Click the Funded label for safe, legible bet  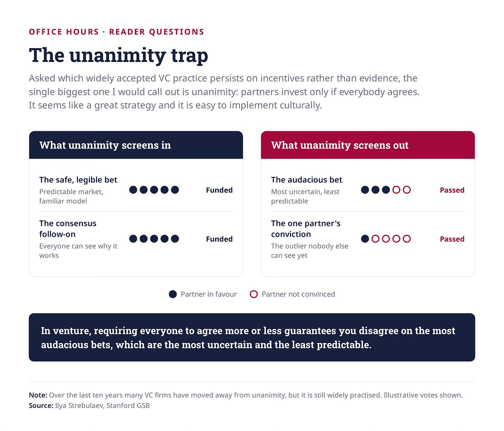[x=219, y=190]
